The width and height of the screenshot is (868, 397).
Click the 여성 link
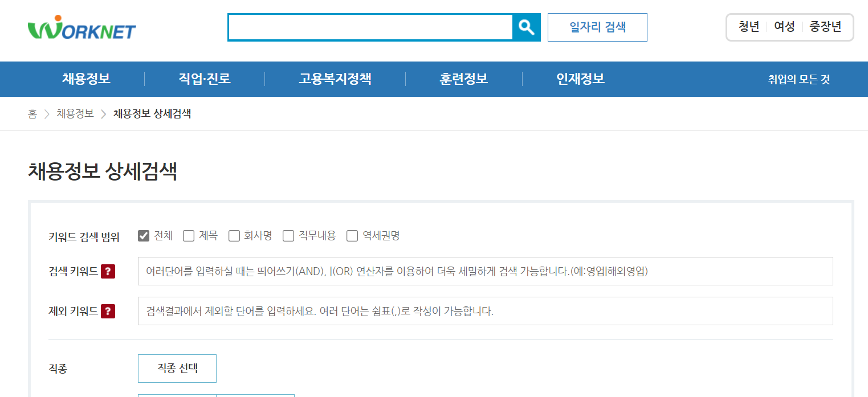(x=784, y=27)
